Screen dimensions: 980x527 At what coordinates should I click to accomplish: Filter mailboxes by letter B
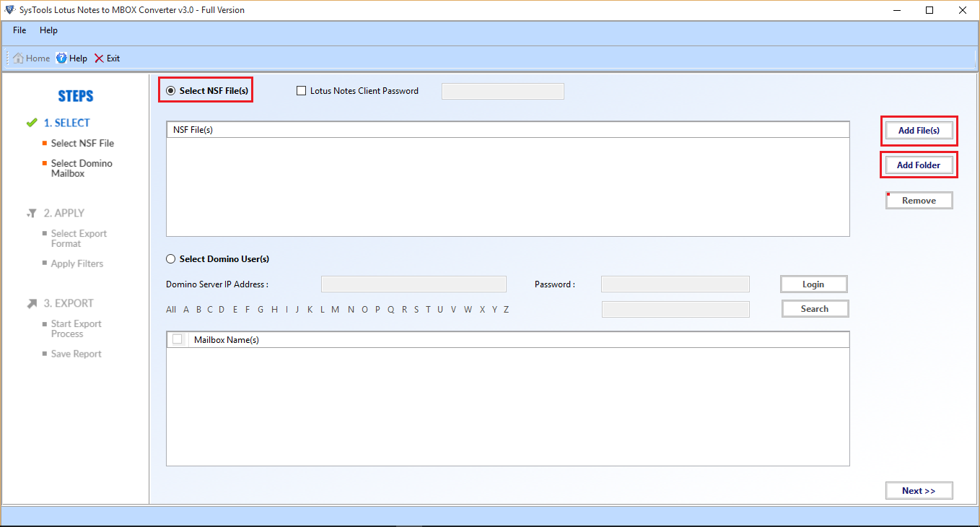(x=198, y=310)
